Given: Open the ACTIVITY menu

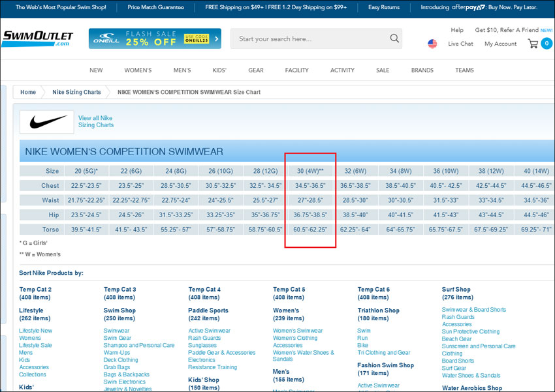Looking at the screenshot, I should pos(342,70).
